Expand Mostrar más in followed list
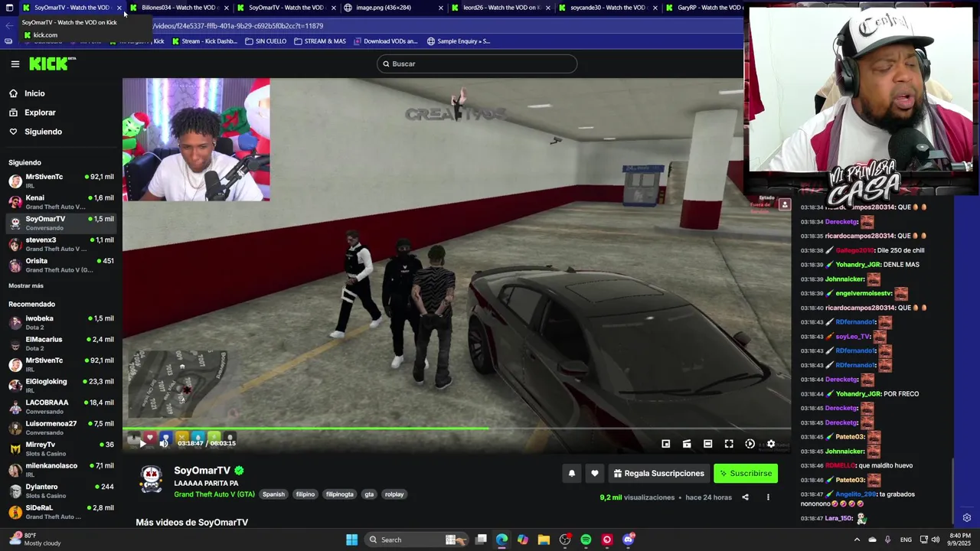 [x=26, y=285]
